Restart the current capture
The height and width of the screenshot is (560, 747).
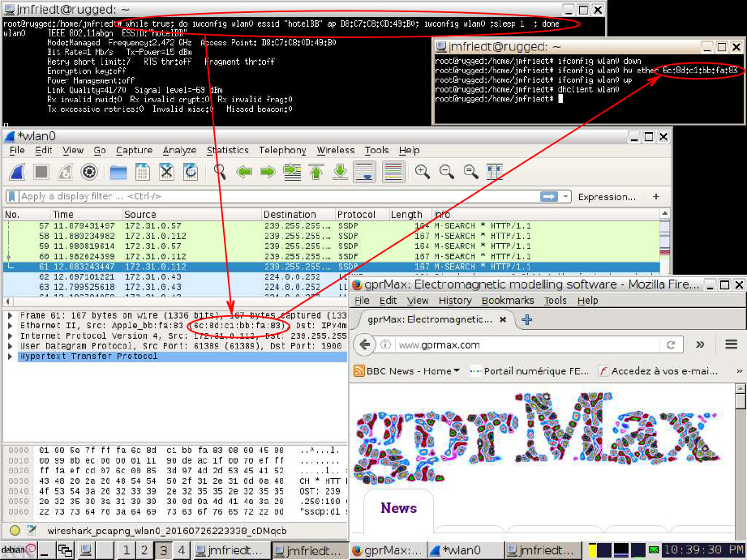pyautogui.click(x=65, y=172)
